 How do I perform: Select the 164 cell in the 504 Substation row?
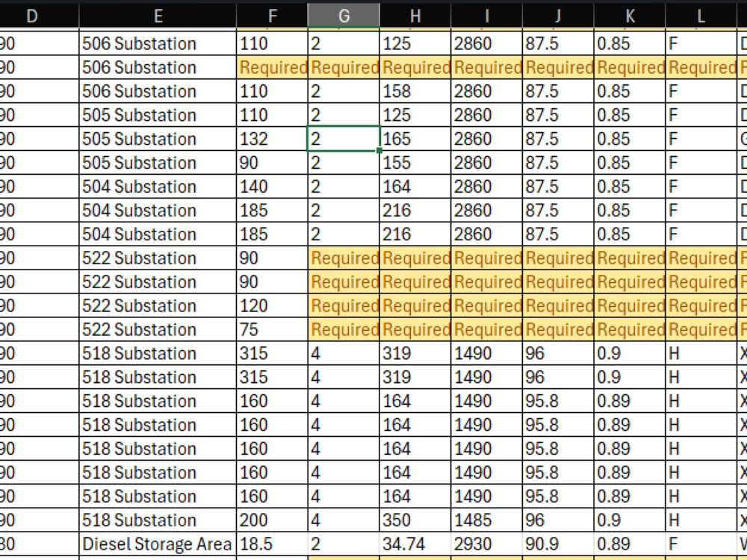click(415, 186)
